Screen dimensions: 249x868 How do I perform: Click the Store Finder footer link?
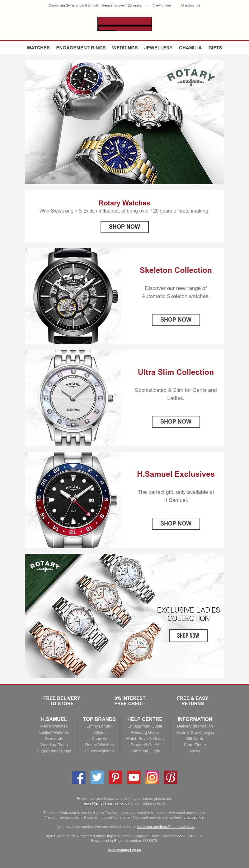[x=195, y=745]
